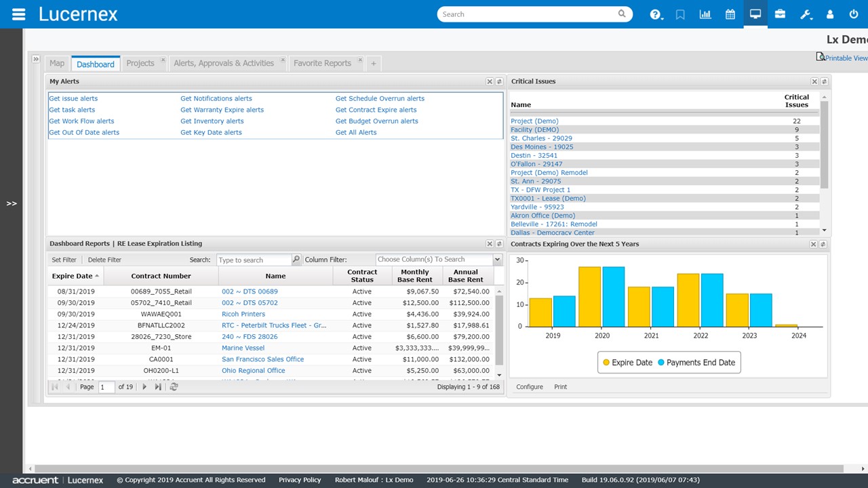Close the Critical Issues panel

coord(814,81)
